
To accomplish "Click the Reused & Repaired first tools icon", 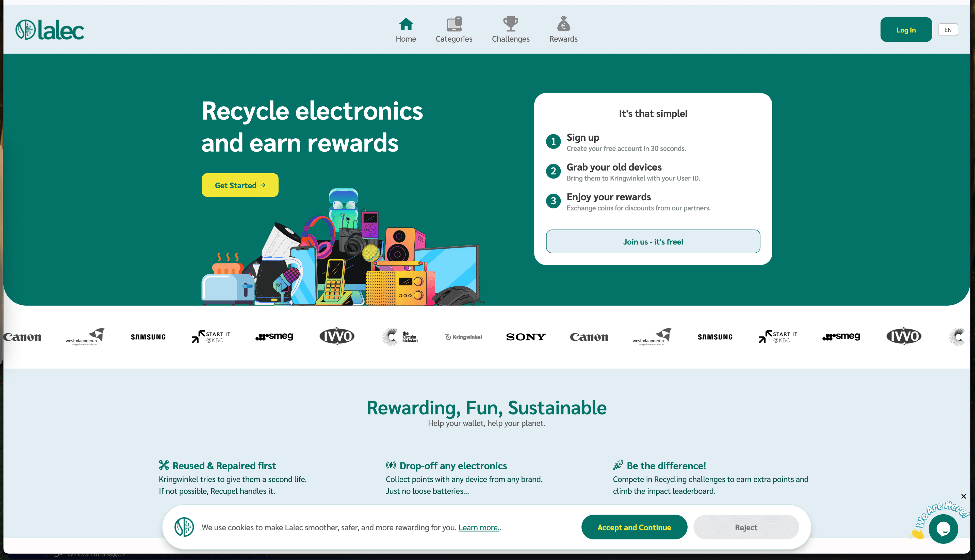I will [164, 465].
